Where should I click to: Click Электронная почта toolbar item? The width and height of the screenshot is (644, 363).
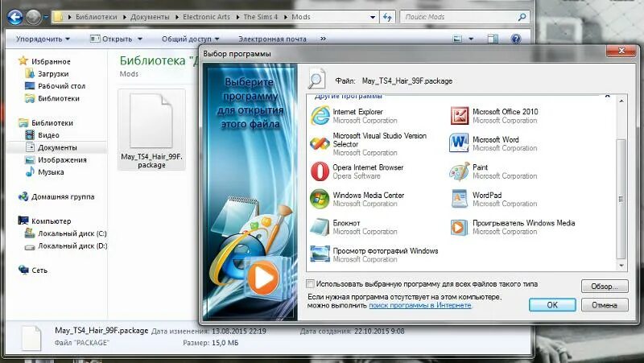pos(272,39)
